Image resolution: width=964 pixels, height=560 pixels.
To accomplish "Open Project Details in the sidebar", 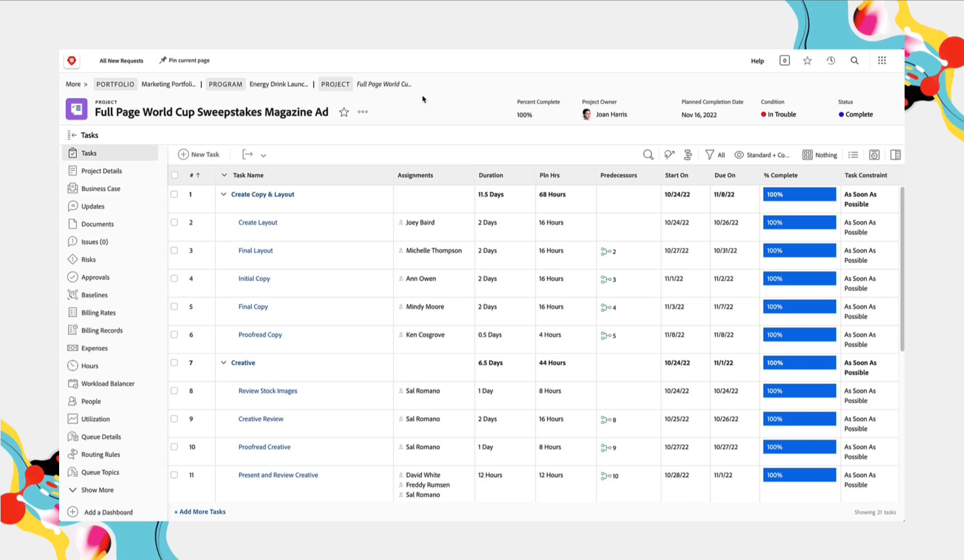I will point(101,171).
